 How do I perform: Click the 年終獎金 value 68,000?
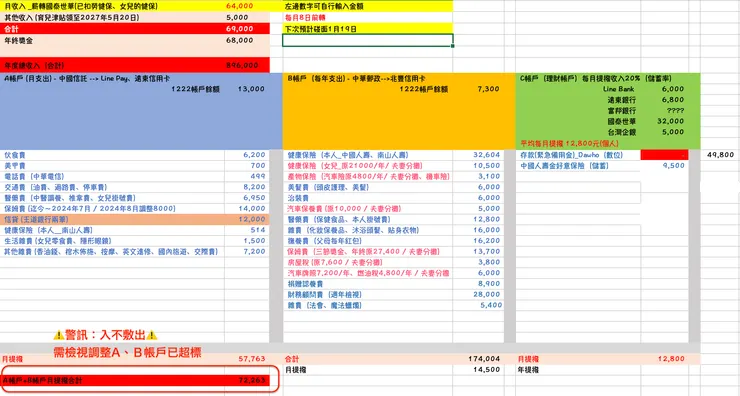(x=239, y=41)
